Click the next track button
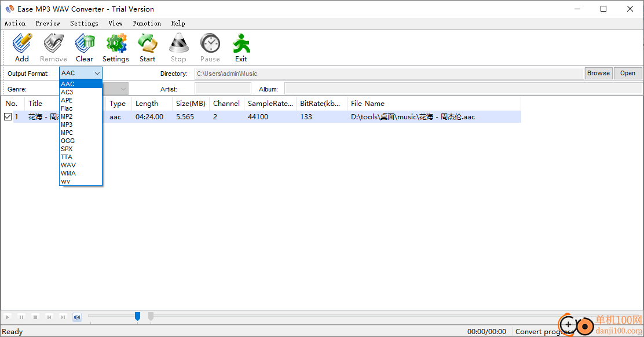644x337 pixels. (x=63, y=317)
